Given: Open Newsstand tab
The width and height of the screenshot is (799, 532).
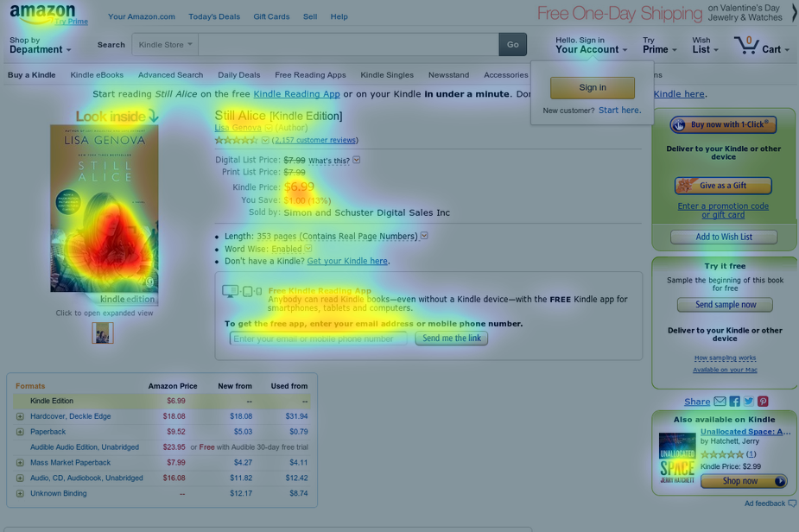Looking at the screenshot, I should point(449,75).
